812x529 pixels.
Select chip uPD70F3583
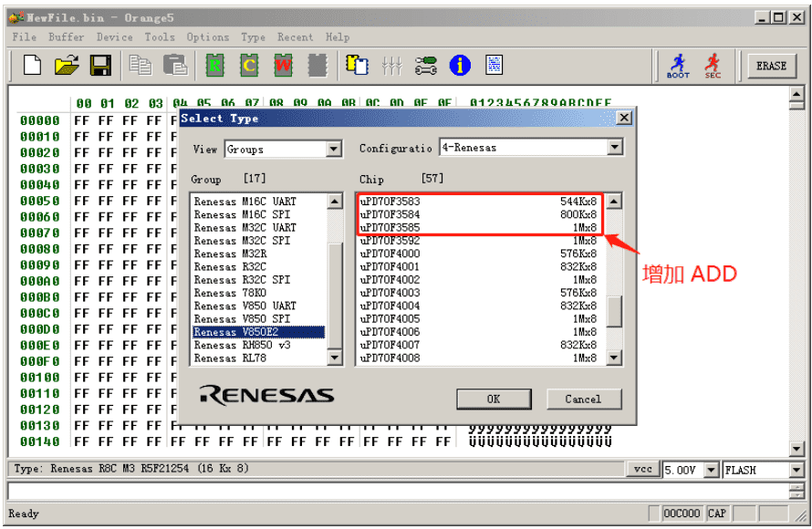[x=479, y=202]
